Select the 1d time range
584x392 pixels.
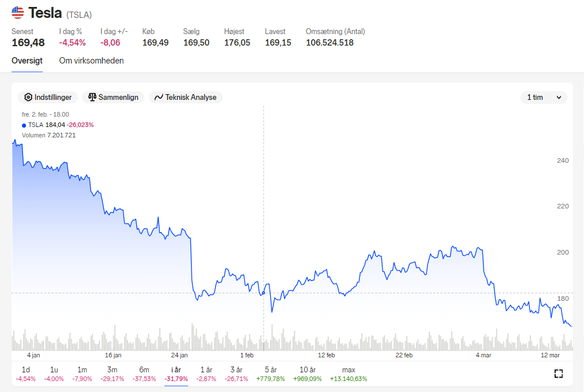26,374
